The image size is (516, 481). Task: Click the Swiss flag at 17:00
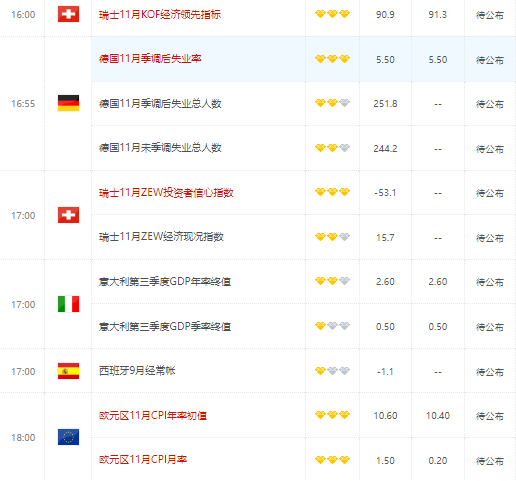[x=68, y=215]
